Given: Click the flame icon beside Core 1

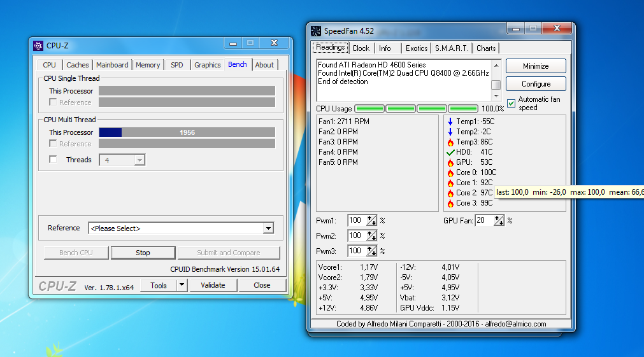Looking at the screenshot, I should [450, 183].
